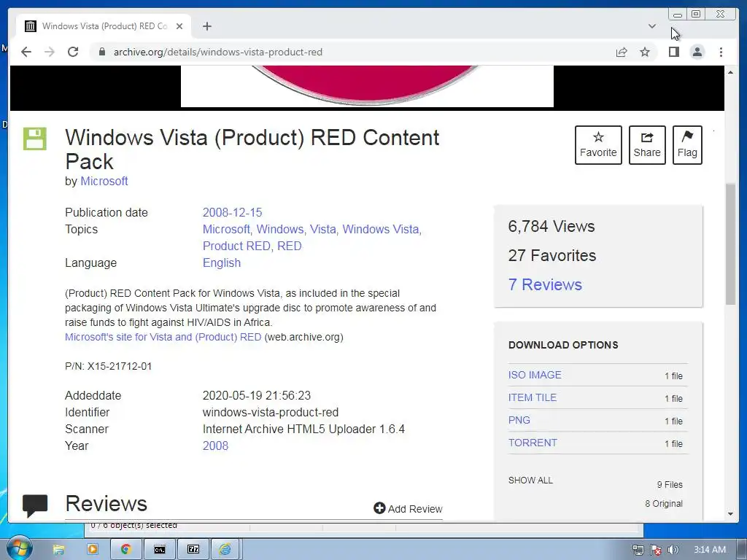The width and height of the screenshot is (747, 560).
Task: Click the volume speaker tray icon
Action: point(673,550)
